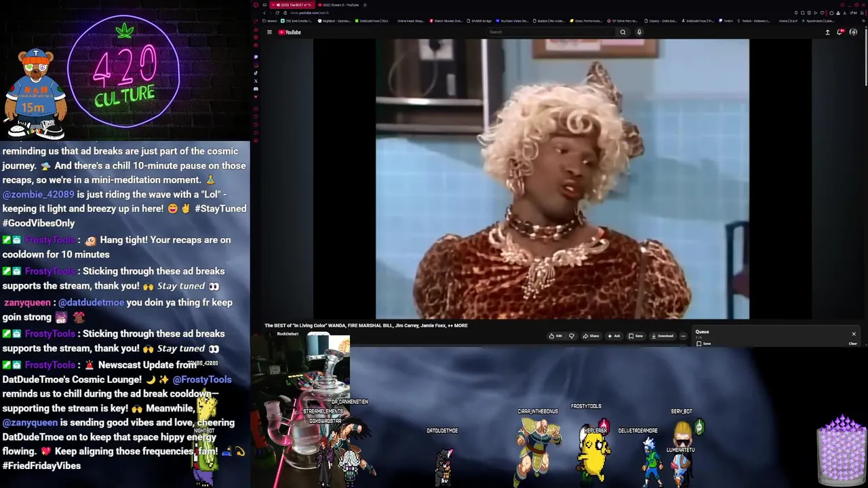Image resolution: width=868 pixels, height=488 pixels.
Task: Switch to 'Stream 3 - YouTube' tab
Action: pos(338,5)
